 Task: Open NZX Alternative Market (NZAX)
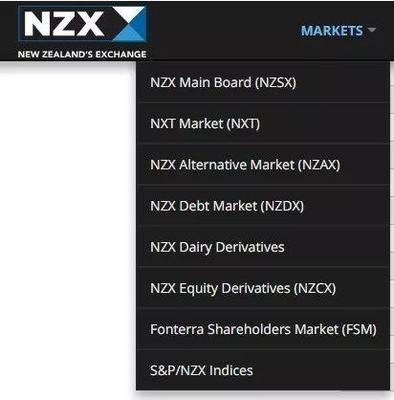pos(263,165)
